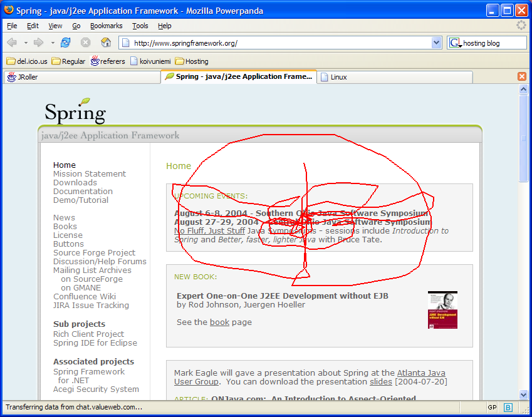Open the Edit menu
This screenshot has height=417, width=532.
33,26
